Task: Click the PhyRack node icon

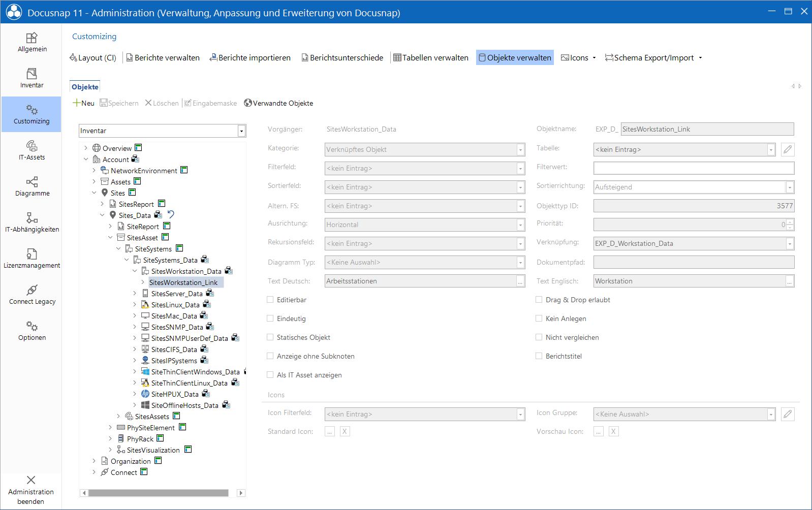Action: pyautogui.click(x=121, y=438)
